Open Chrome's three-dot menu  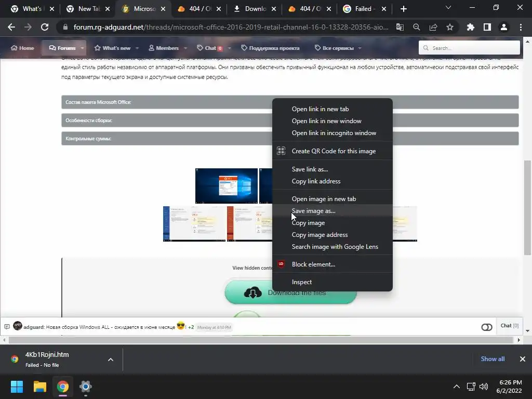click(x=521, y=27)
